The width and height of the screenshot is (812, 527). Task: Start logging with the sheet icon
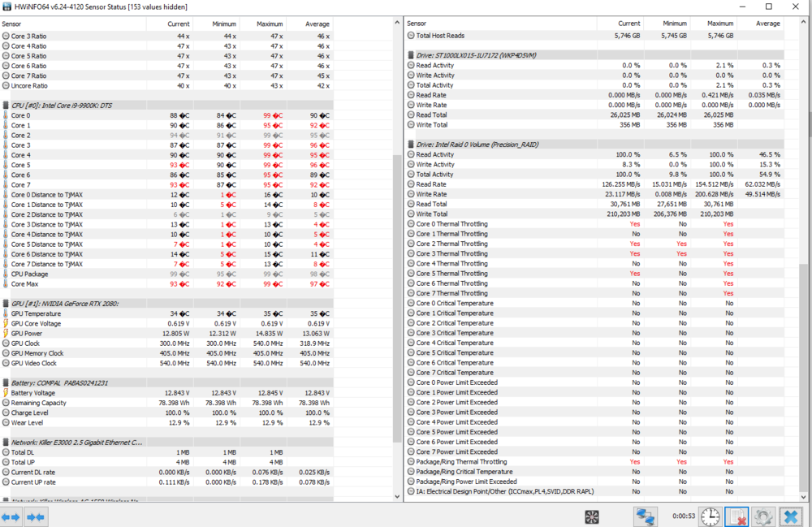click(x=736, y=516)
